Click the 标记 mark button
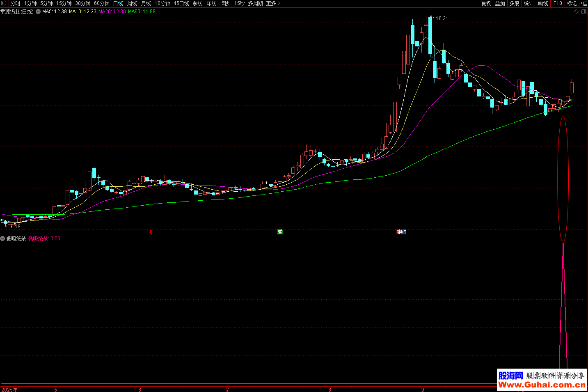The image size is (588, 392). pos(572,3)
